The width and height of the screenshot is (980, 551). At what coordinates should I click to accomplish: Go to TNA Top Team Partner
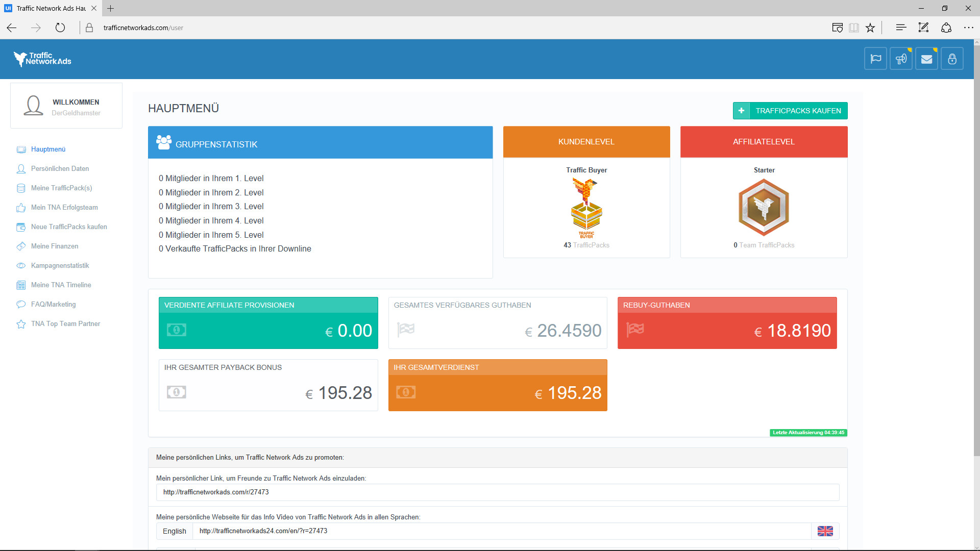coord(65,324)
